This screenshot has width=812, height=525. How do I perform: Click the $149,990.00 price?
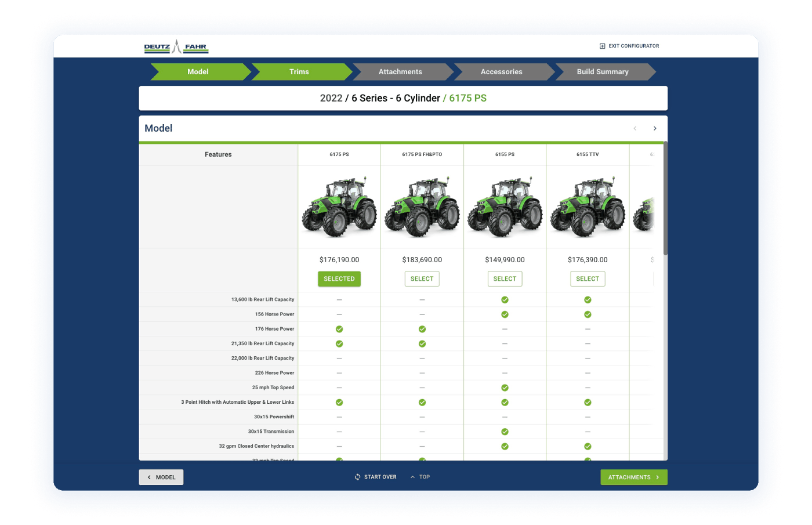click(505, 260)
